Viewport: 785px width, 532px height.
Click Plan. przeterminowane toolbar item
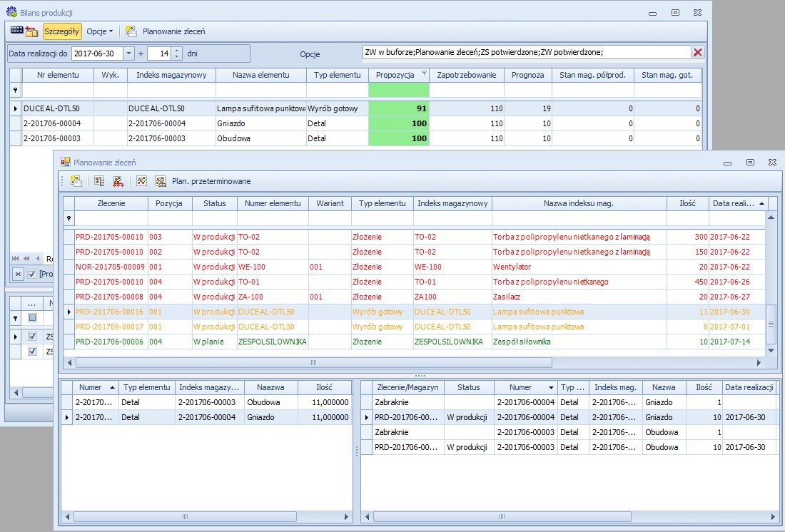pos(211,181)
